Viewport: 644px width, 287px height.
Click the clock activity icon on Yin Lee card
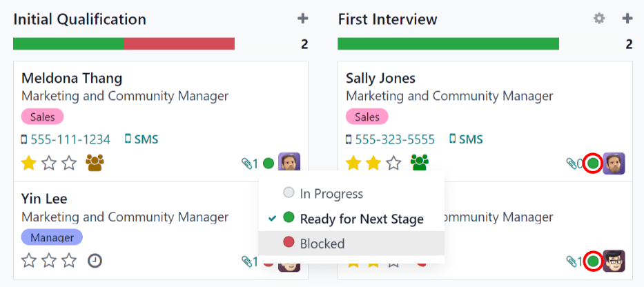click(x=95, y=261)
